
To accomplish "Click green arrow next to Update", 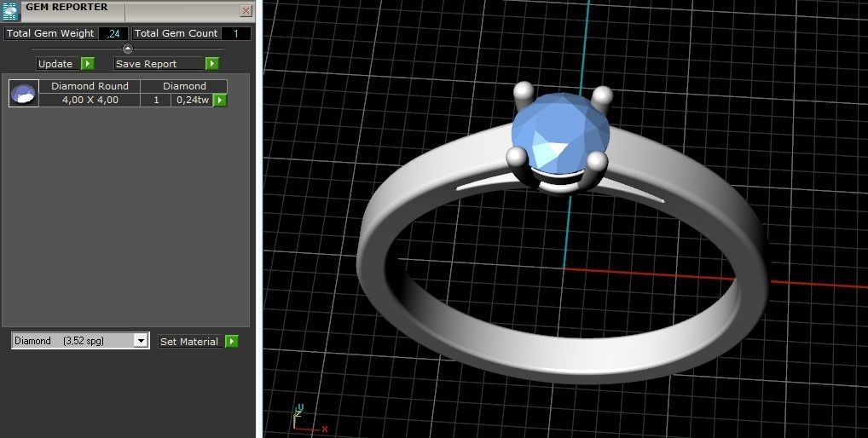I will point(88,64).
